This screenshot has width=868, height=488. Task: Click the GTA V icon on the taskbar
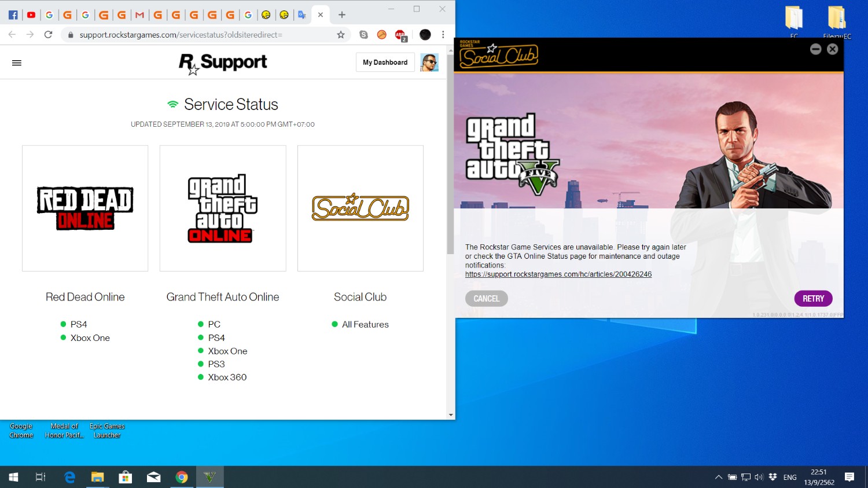209,477
